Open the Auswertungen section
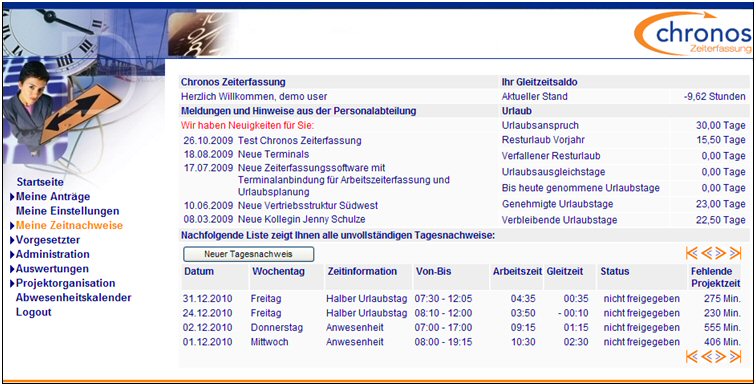 [52, 269]
